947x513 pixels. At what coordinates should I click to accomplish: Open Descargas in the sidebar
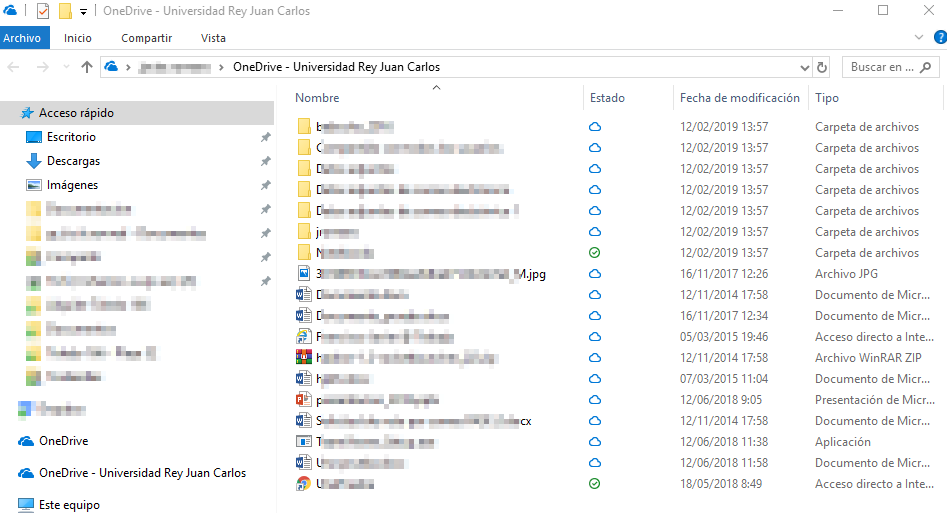[x=73, y=161]
